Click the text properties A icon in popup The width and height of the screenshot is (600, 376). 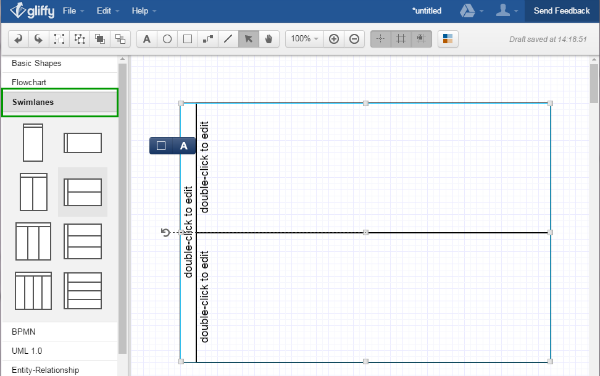tap(184, 146)
